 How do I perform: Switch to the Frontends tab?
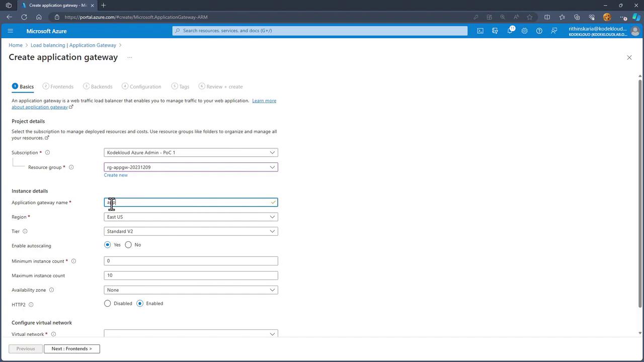pyautogui.click(x=58, y=86)
